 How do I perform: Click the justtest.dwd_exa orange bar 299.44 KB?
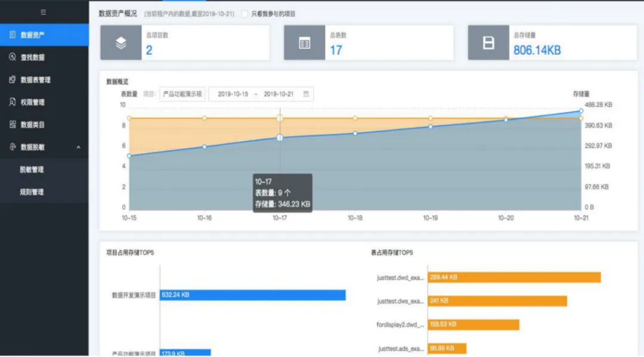pyautogui.click(x=514, y=278)
